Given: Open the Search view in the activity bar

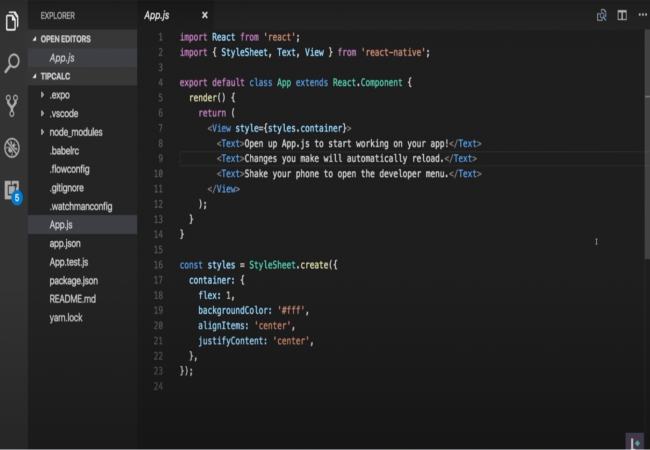Looking at the screenshot, I should tap(13, 63).
